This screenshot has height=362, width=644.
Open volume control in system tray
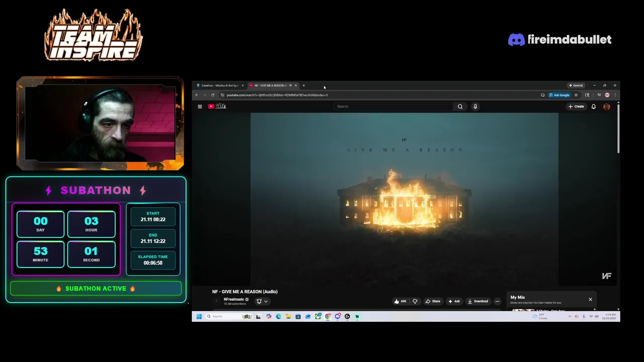click(x=597, y=316)
